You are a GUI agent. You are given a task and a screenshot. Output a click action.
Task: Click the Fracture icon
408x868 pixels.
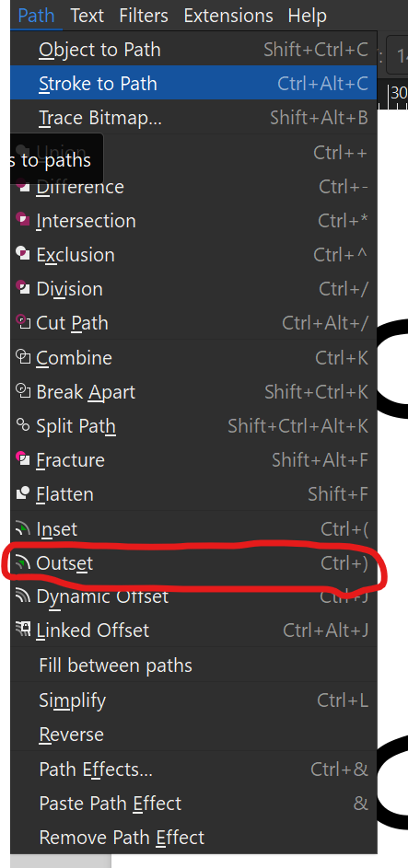[23, 459]
